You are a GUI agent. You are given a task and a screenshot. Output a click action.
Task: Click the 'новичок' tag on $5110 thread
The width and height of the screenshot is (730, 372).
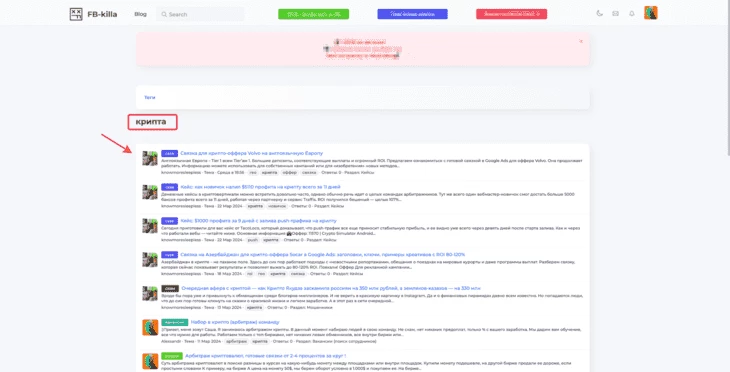277,206
